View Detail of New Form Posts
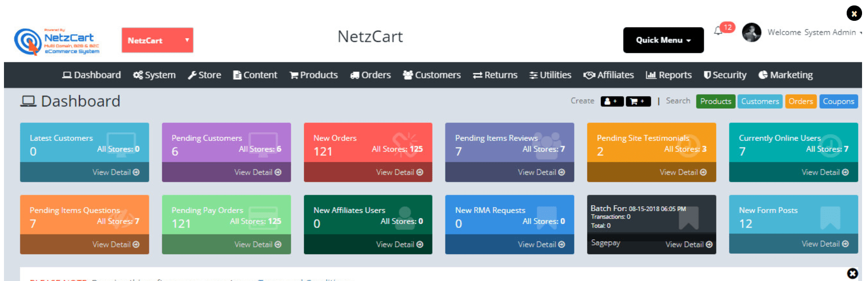Viewport: 868px width, 281px height. (x=825, y=244)
